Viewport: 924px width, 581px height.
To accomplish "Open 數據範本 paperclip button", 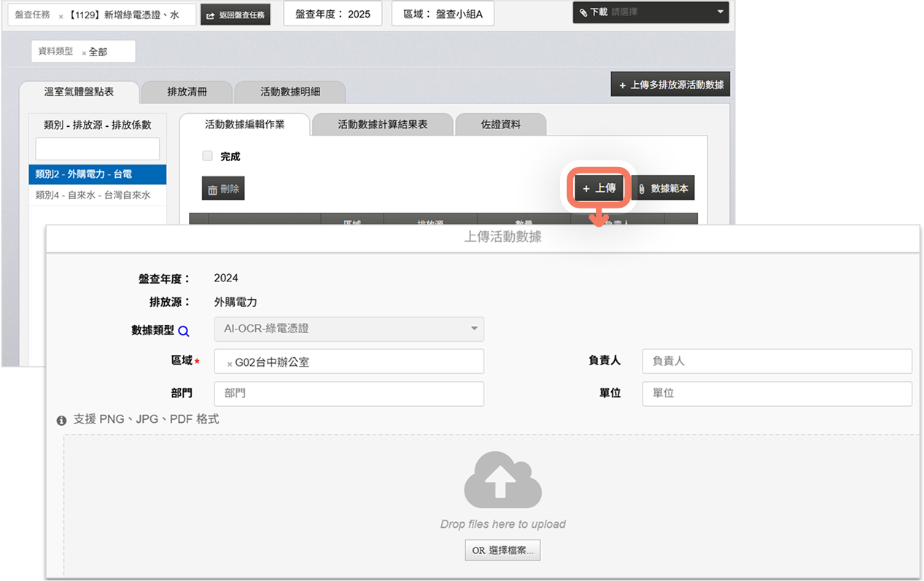I will point(662,188).
